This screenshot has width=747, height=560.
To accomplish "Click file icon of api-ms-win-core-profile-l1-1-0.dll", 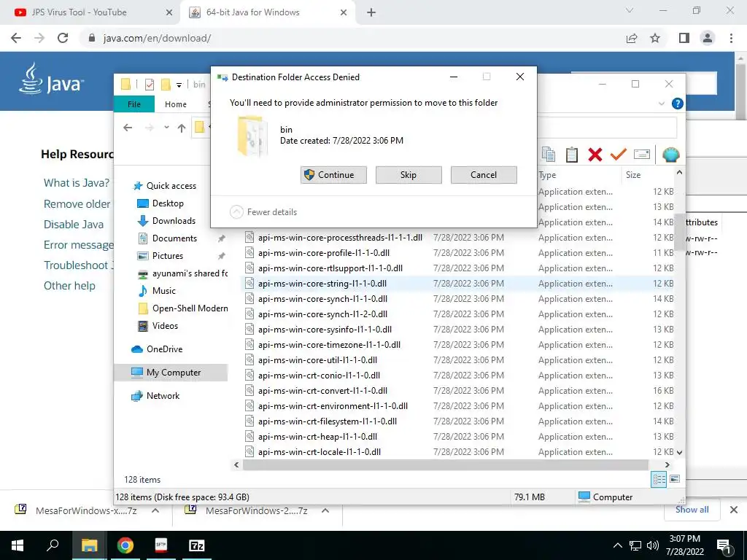I will pyautogui.click(x=249, y=253).
